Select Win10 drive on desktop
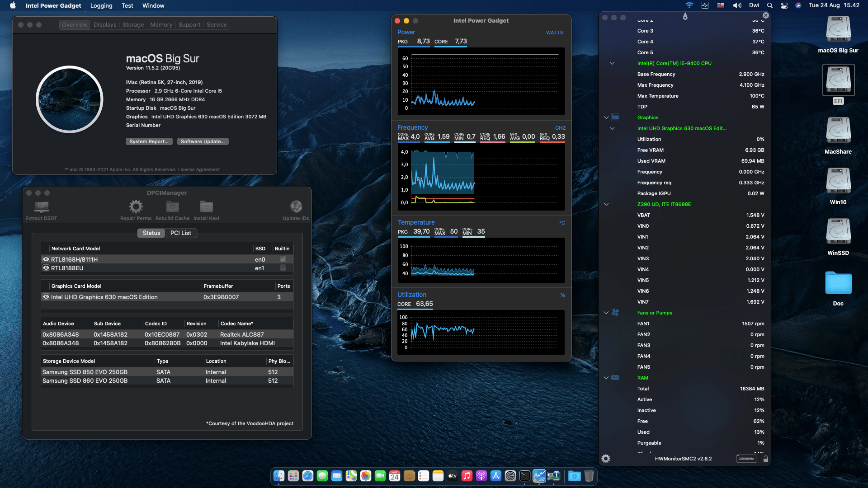The height and width of the screenshot is (488, 868). 838,181
